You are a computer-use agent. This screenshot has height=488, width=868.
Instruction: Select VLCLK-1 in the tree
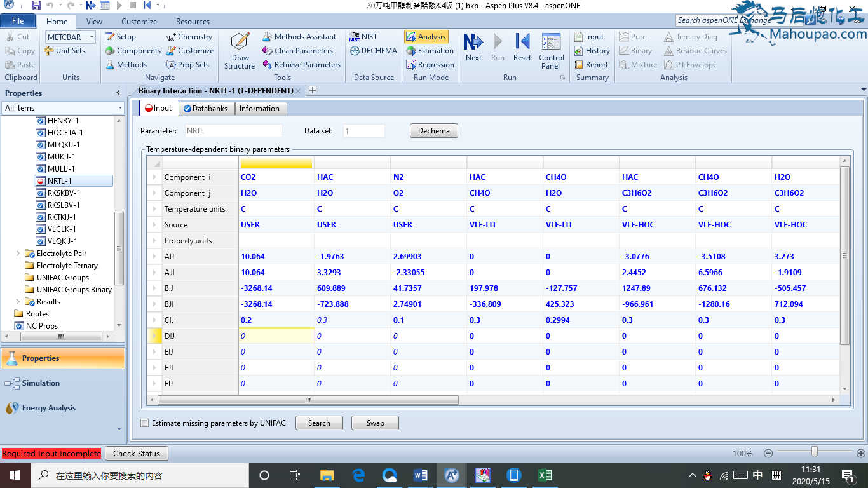click(62, 229)
